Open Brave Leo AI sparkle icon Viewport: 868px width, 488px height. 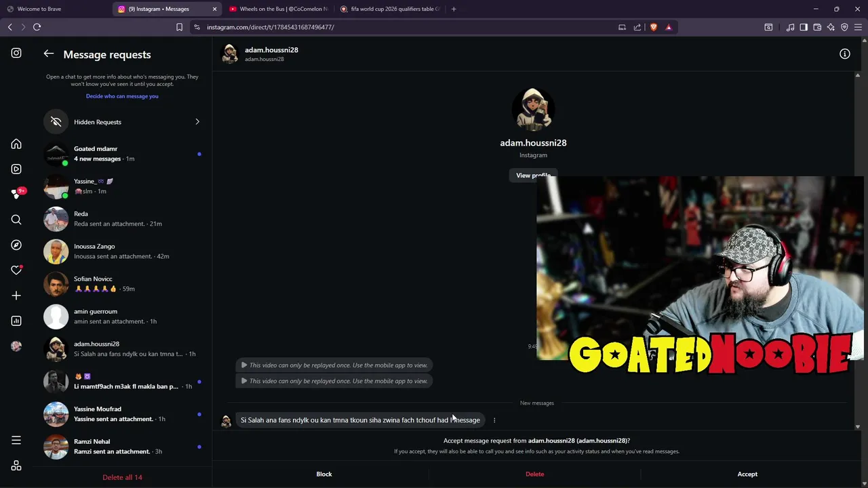[x=831, y=27]
